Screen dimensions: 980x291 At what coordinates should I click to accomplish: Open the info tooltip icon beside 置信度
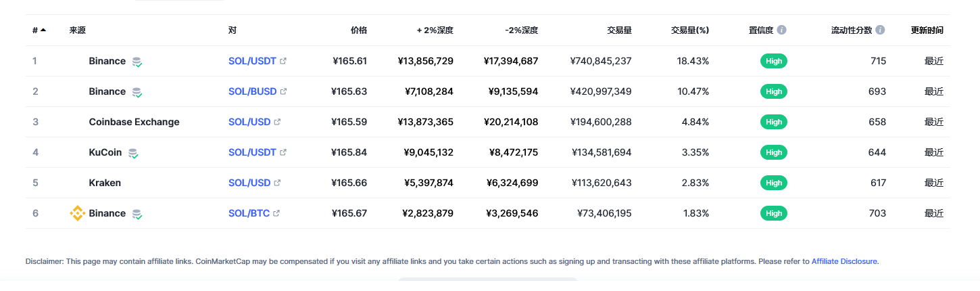[x=781, y=30]
